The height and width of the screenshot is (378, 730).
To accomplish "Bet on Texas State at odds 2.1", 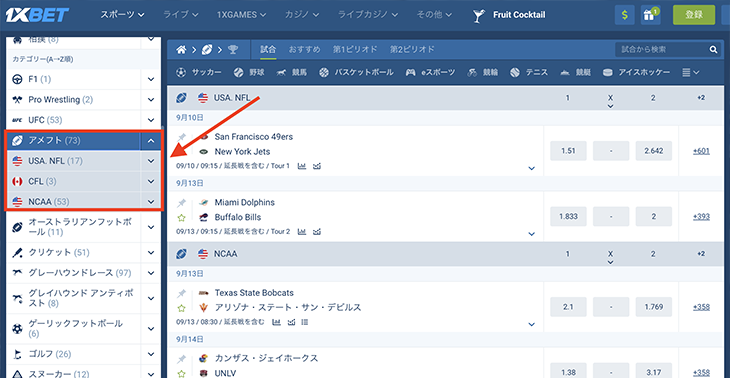I will [x=568, y=307].
